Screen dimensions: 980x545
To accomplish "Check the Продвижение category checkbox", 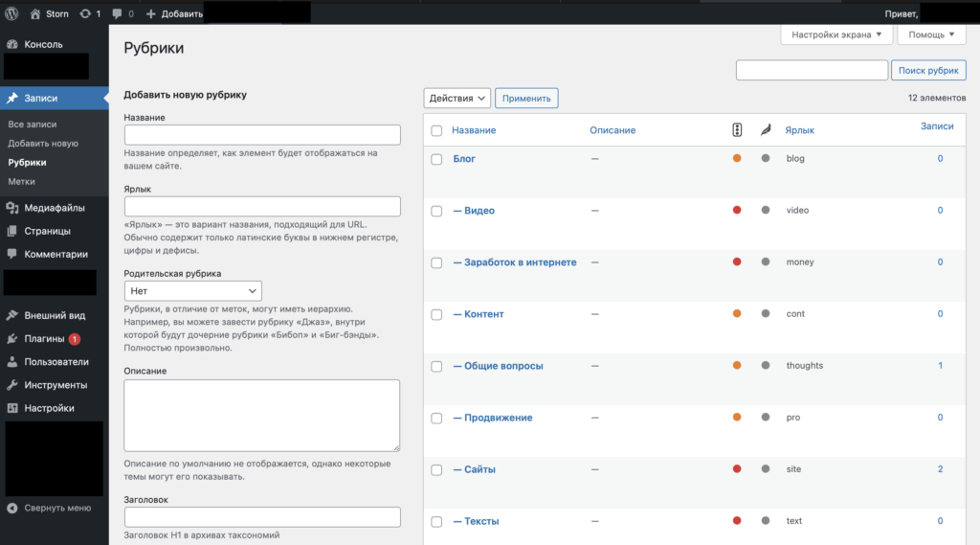I will pyautogui.click(x=436, y=419).
